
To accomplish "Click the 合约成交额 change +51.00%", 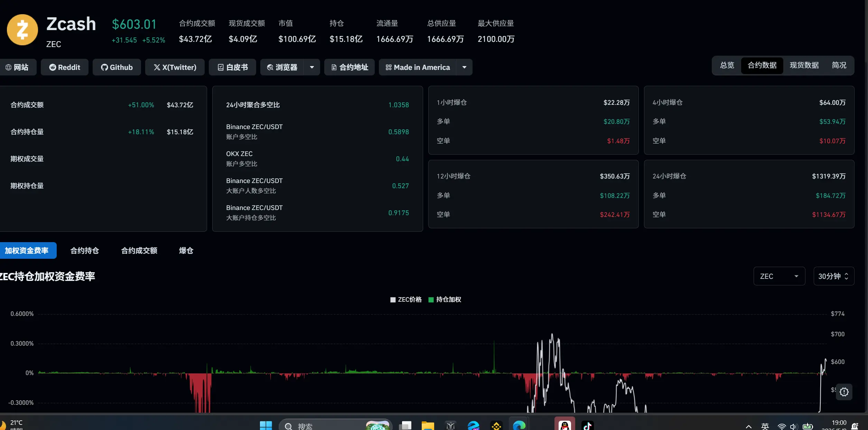I will (x=141, y=105).
